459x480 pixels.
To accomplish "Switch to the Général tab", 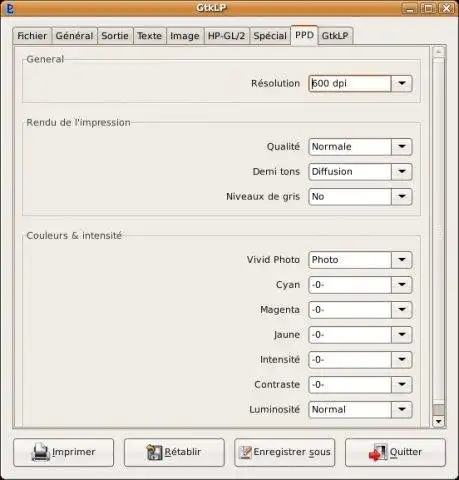I will [74, 36].
